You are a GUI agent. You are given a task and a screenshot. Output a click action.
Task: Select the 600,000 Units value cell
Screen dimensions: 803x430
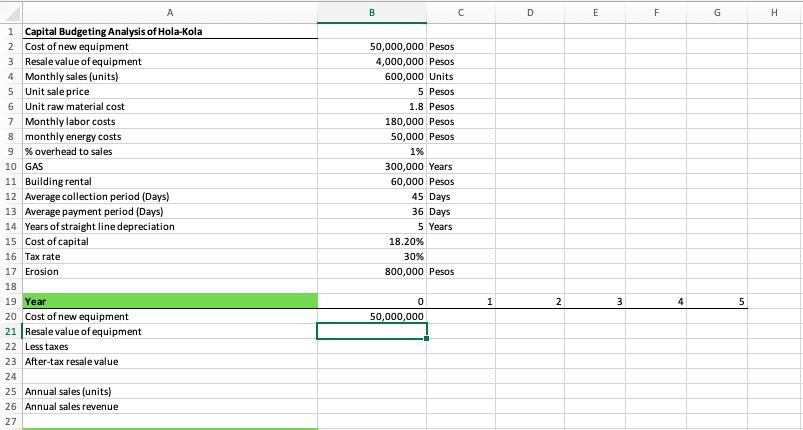(x=372, y=77)
